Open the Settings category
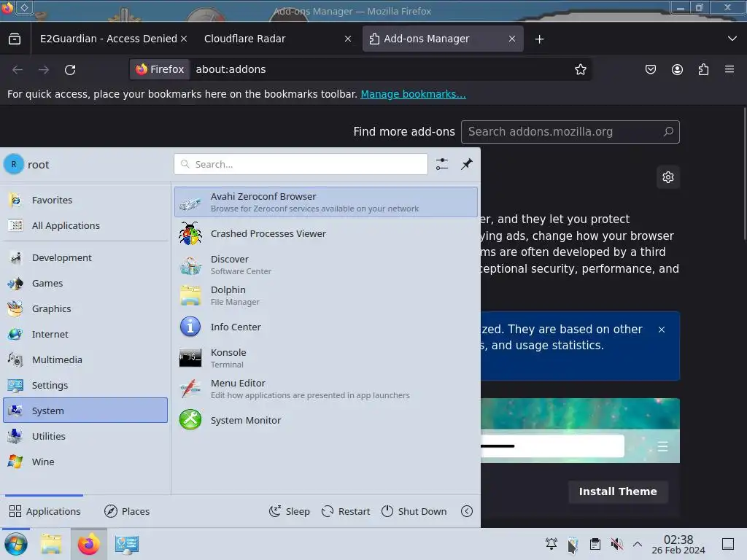 coord(85,385)
